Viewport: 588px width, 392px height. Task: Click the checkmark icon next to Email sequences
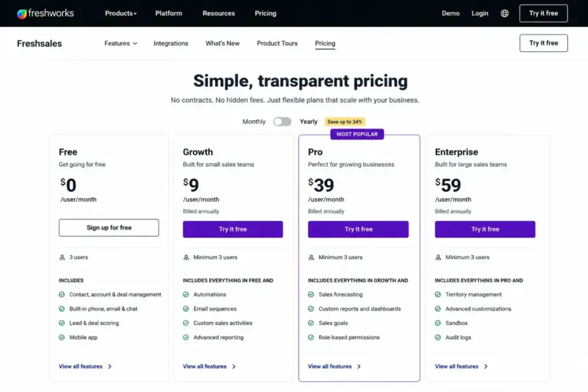pos(185,309)
